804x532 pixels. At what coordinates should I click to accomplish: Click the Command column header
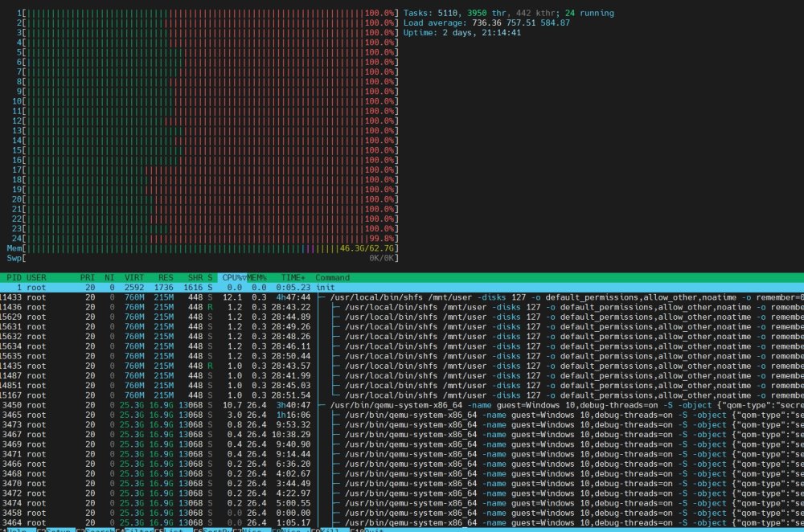click(332, 278)
